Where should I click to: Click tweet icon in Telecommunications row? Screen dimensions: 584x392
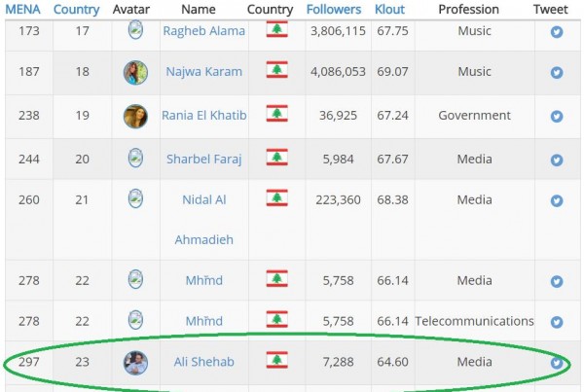(x=557, y=322)
